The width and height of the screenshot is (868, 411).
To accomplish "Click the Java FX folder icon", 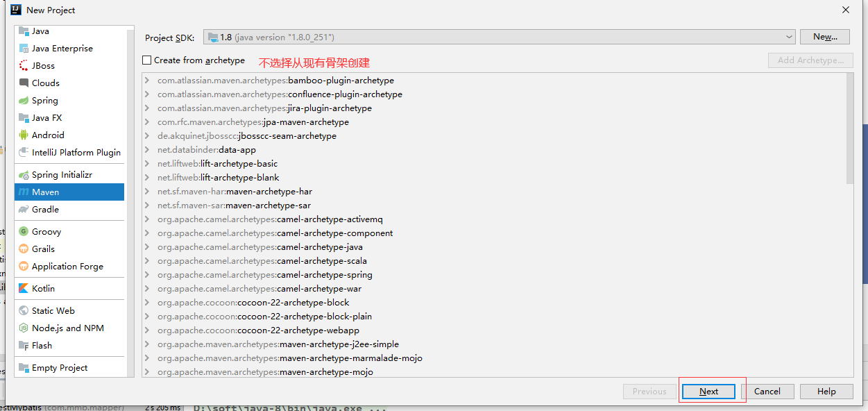I will click(24, 118).
